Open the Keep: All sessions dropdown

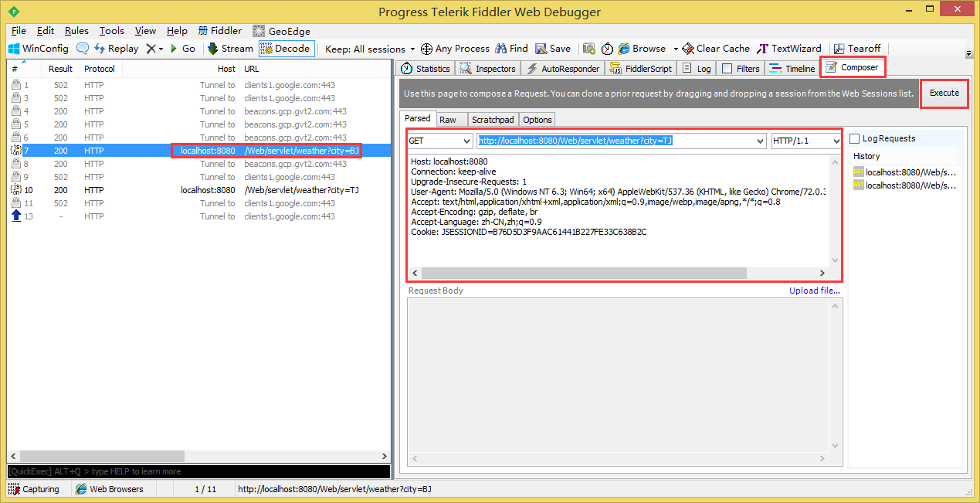point(370,49)
